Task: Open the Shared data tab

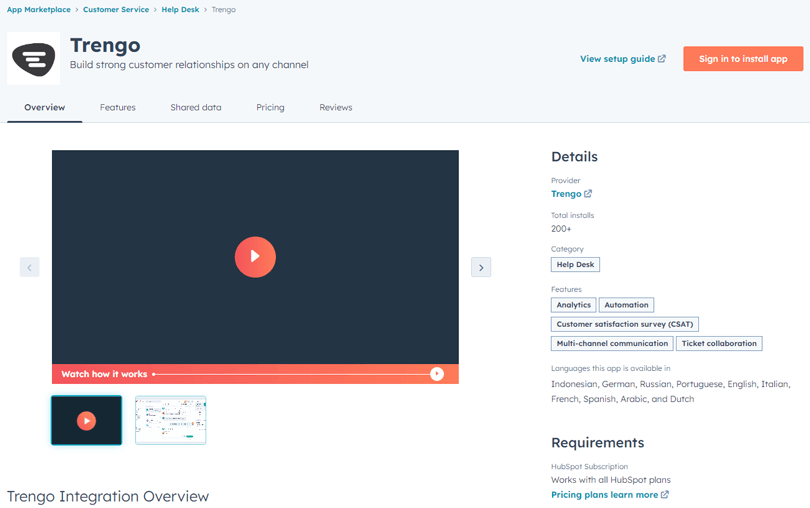Action: pyautogui.click(x=196, y=107)
